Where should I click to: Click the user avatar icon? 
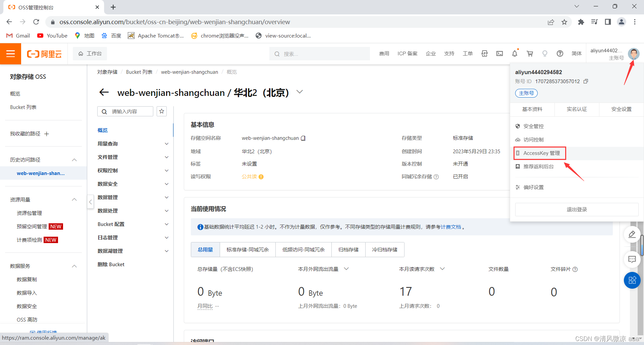[x=634, y=54]
